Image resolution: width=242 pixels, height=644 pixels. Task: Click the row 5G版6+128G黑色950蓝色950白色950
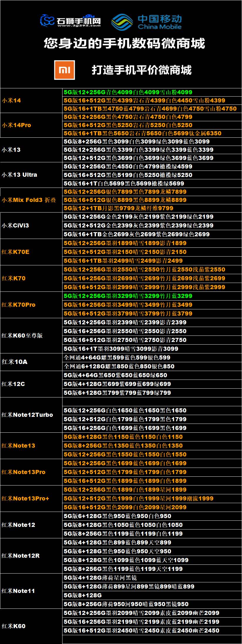[152, 516]
